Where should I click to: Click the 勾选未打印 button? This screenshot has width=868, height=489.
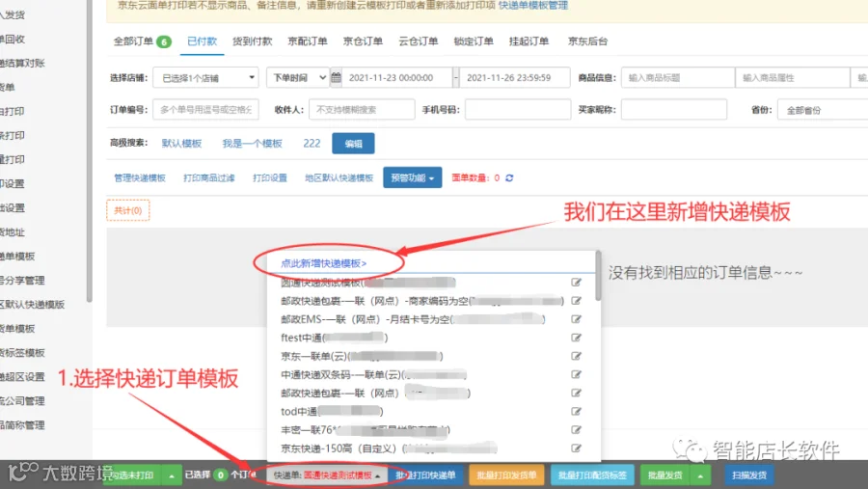pos(133,475)
